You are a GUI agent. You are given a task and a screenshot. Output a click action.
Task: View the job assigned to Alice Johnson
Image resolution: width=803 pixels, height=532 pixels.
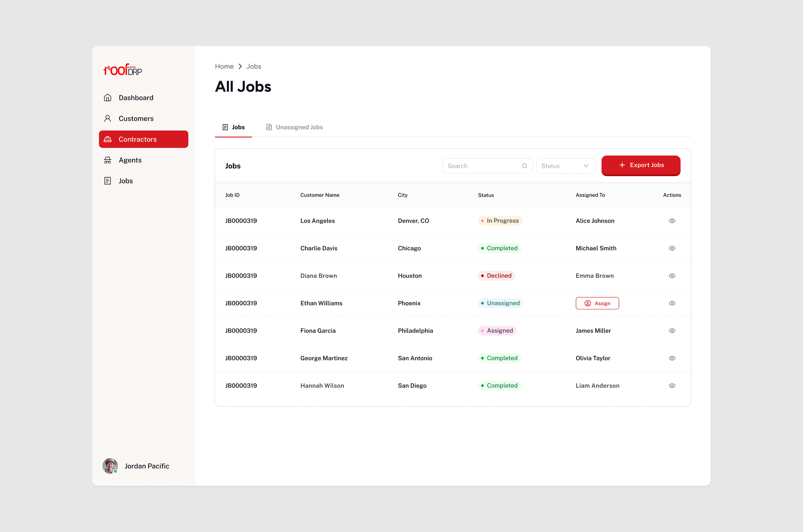point(672,221)
